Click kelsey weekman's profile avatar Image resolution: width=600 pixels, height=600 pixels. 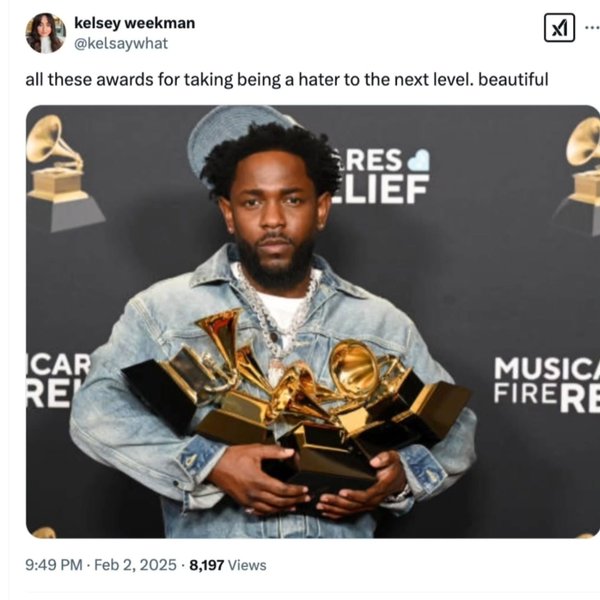[x=46, y=33]
